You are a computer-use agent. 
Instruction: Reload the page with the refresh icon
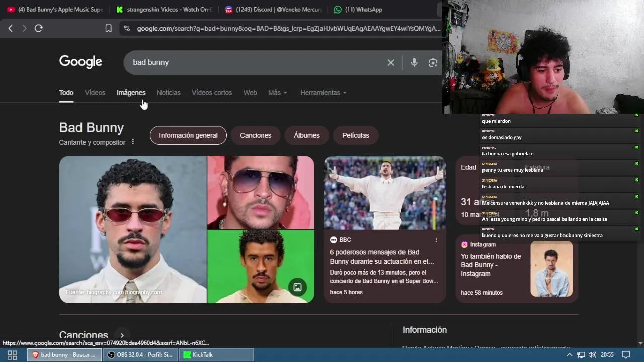click(x=38, y=28)
